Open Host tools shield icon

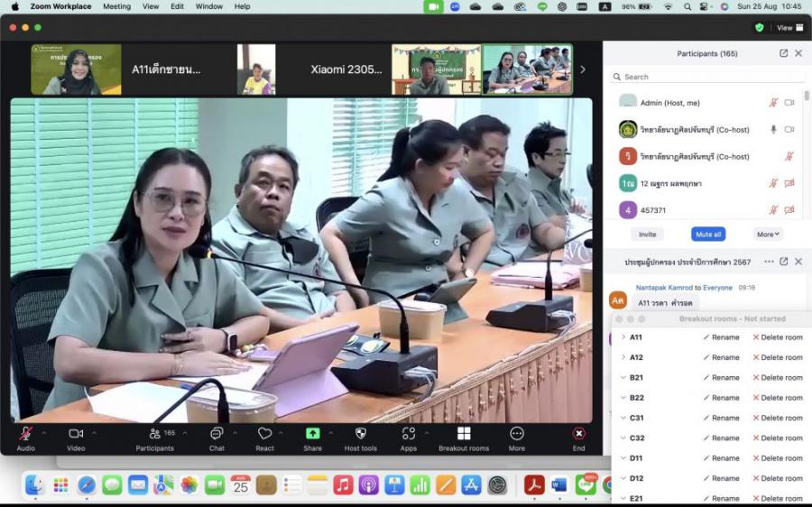click(x=360, y=434)
